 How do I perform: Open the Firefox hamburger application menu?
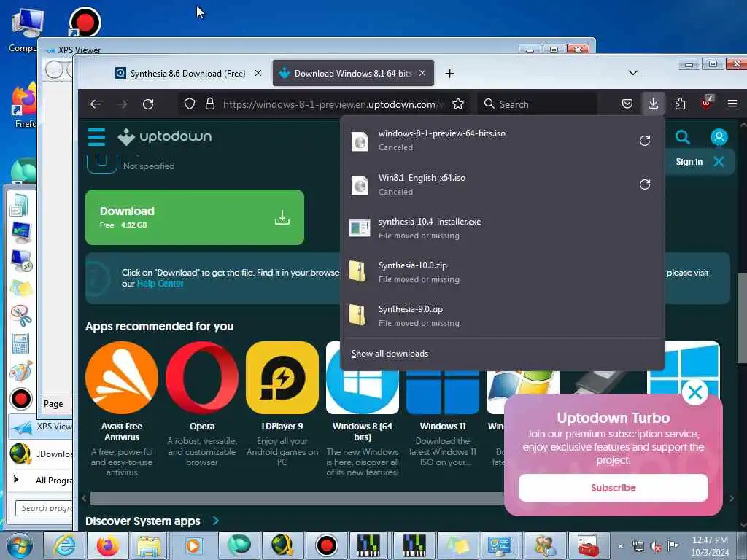click(x=732, y=104)
